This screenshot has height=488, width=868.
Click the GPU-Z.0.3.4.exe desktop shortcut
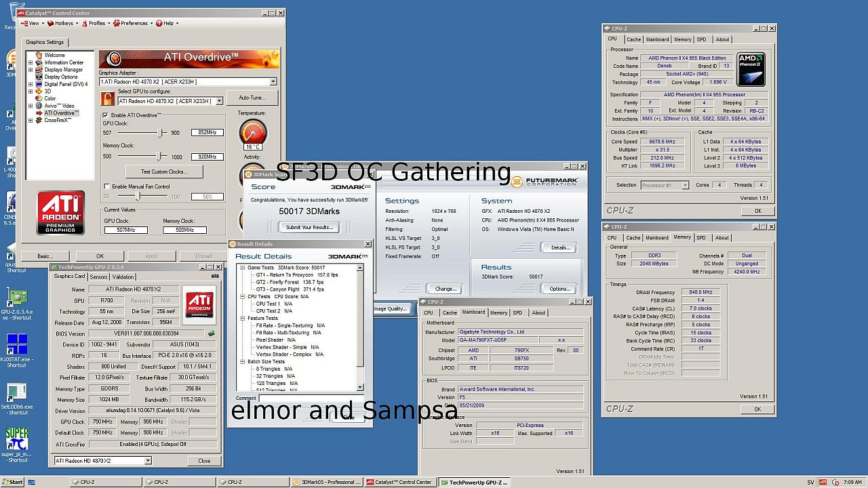pos(18,304)
